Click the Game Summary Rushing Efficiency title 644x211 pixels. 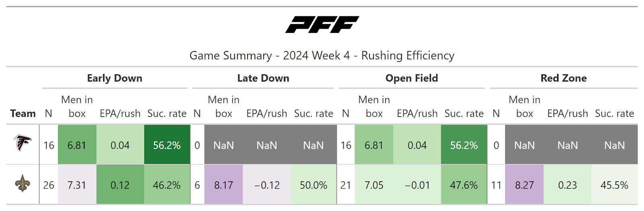coord(322,55)
